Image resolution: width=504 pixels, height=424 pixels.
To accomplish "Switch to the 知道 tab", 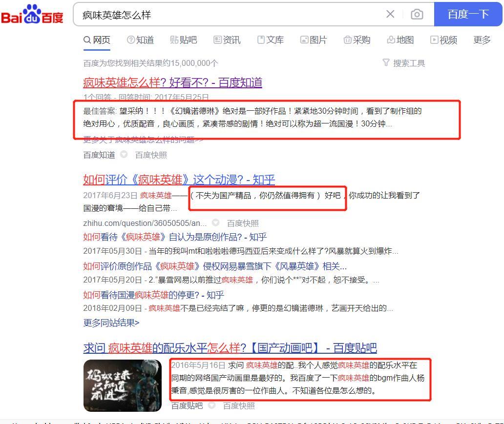I will pos(141,40).
